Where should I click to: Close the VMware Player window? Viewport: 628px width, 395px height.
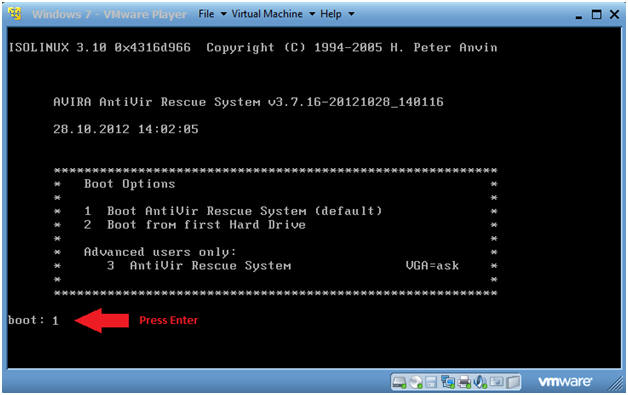click(x=614, y=14)
